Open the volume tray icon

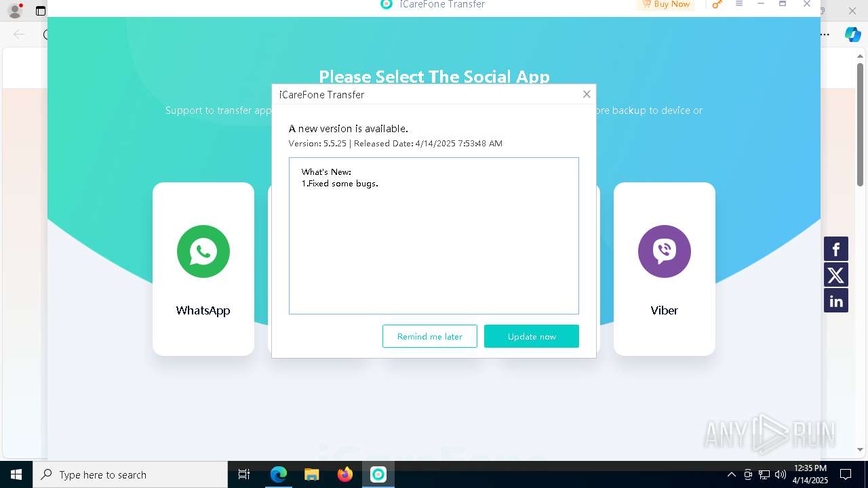(781, 474)
